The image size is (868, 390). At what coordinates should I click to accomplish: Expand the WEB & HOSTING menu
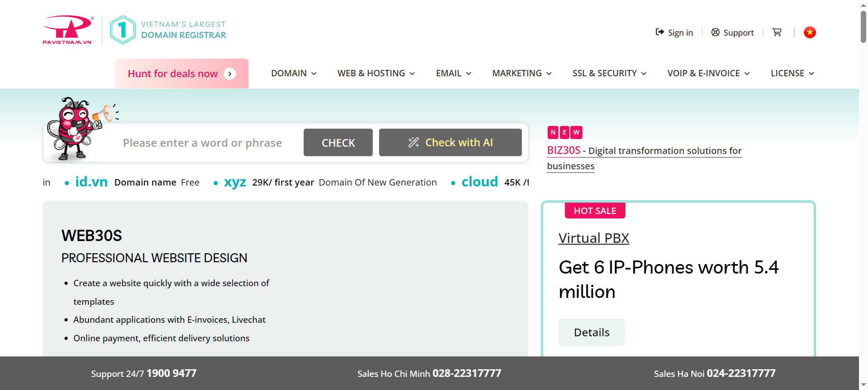[x=376, y=73]
